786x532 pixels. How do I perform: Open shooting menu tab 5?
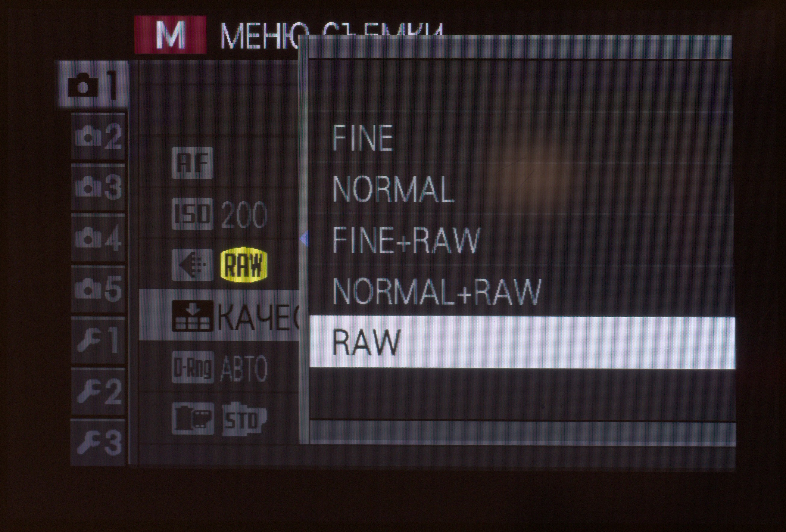click(98, 289)
